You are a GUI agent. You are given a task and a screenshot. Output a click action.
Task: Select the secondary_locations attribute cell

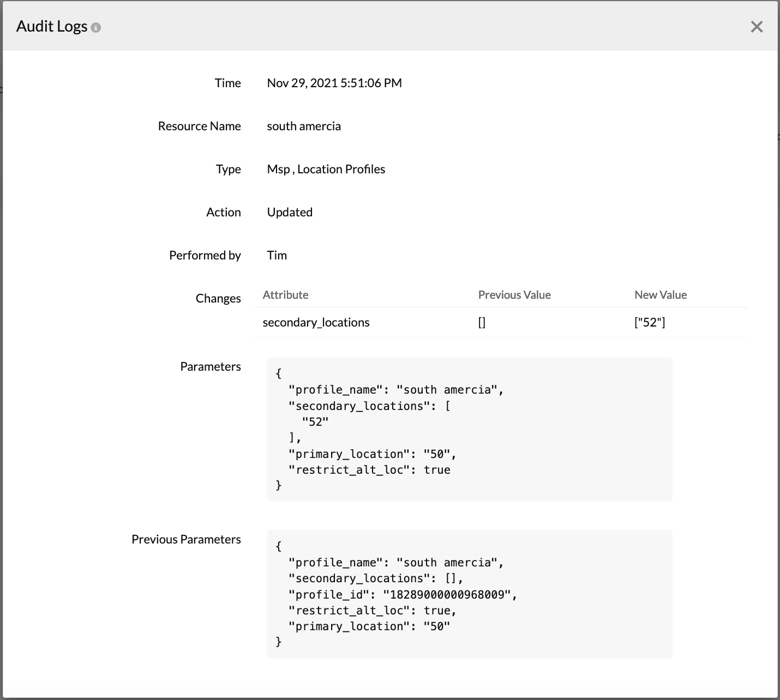(316, 322)
